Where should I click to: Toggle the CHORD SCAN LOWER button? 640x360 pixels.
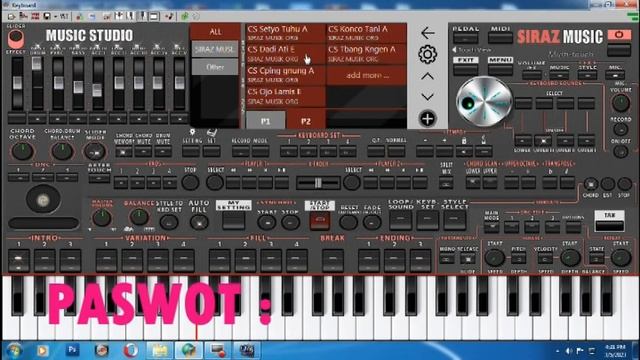click(x=473, y=182)
